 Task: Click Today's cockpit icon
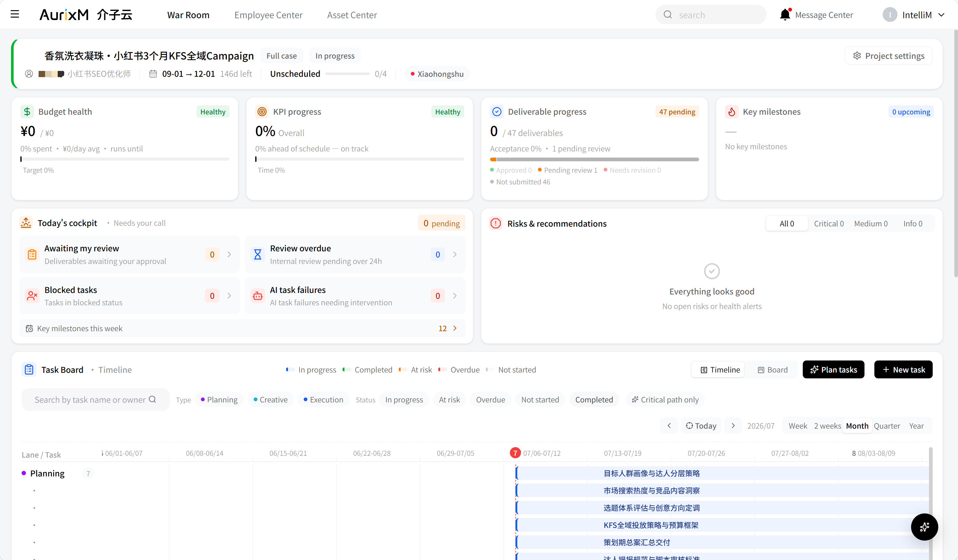pyautogui.click(x=26, y=223)
